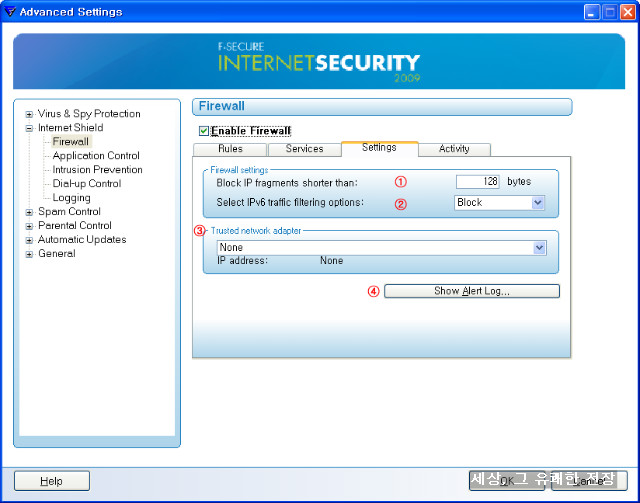Select the Firewall tree item
640x503 pixels.
pyautogui.click(x=71, y=142)
